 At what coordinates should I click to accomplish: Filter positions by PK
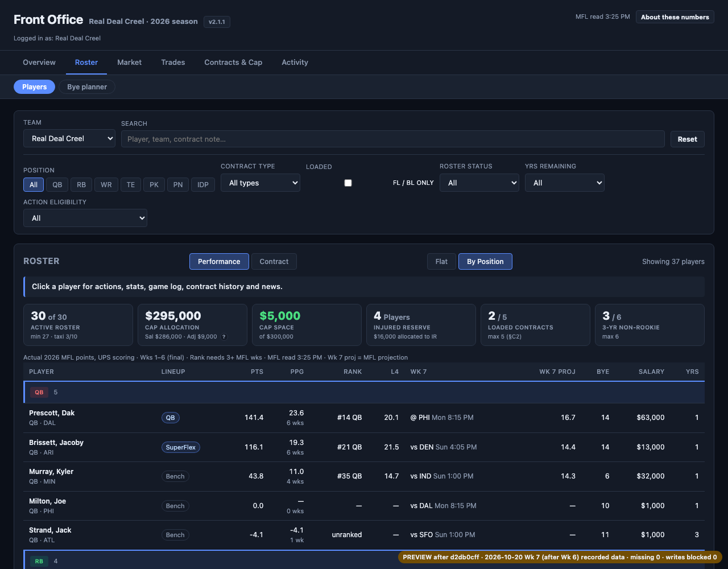click(x=154, y=185)
